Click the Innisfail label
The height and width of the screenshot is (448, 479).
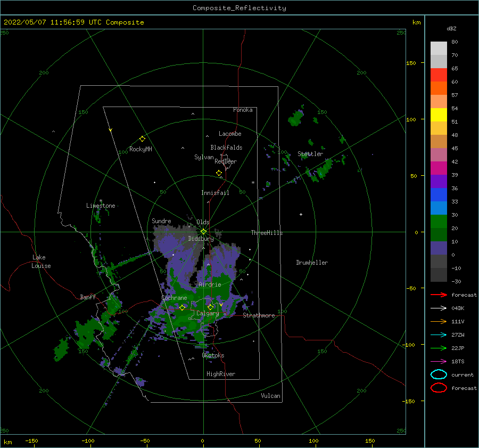click(215, 193)
